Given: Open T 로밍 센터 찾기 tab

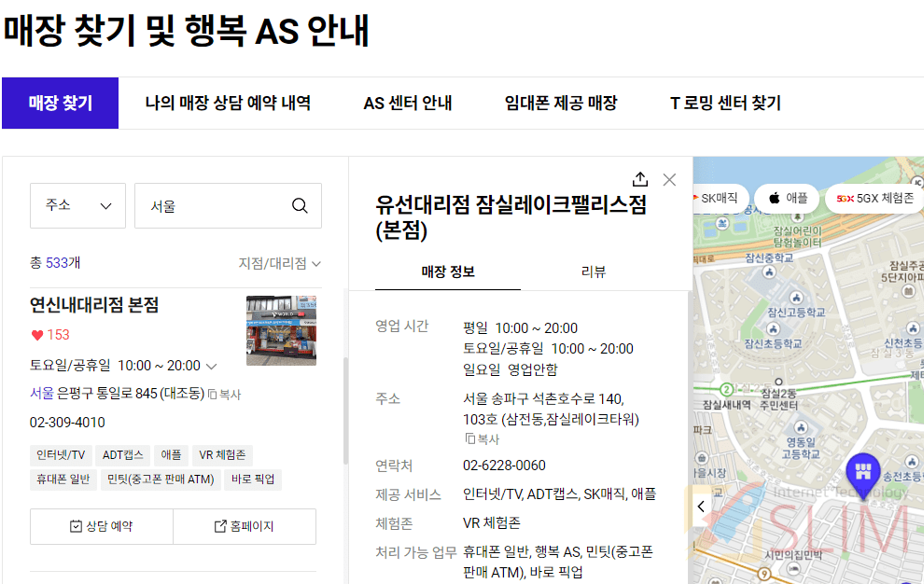Looking at the screenshot, I should 725,104.
